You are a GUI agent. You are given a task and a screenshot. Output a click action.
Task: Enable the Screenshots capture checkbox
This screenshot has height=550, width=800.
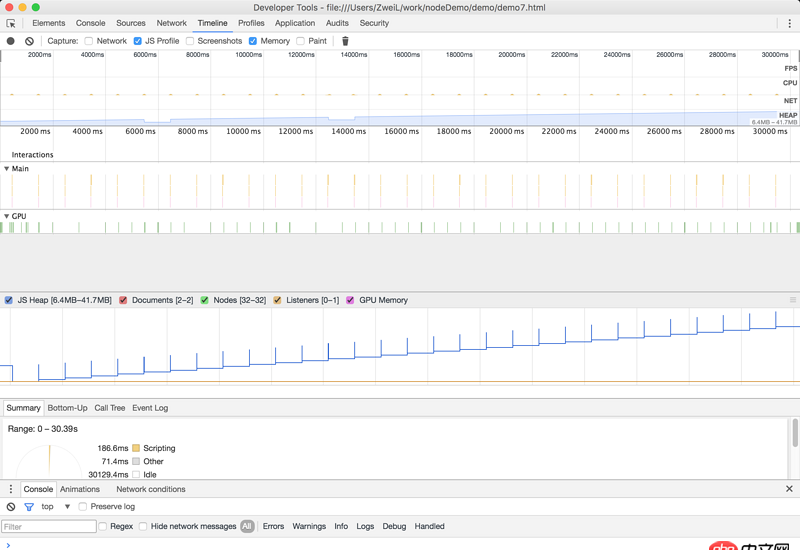point(190,41)
